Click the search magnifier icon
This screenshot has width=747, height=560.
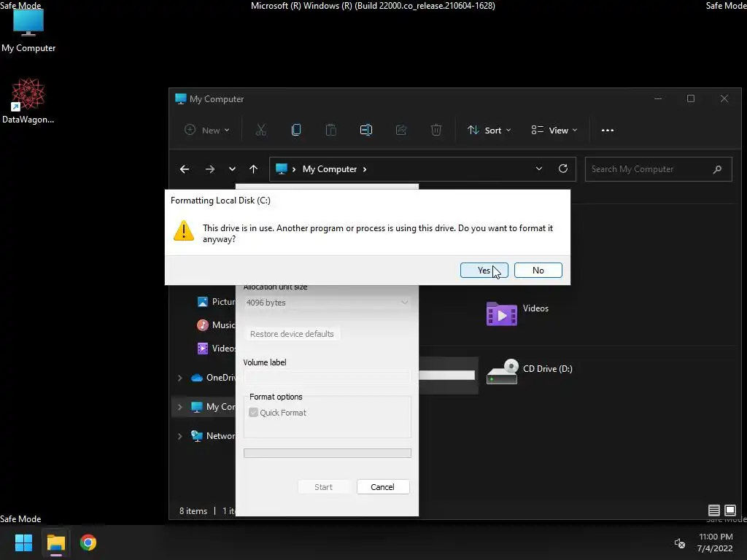click(717, 169)
